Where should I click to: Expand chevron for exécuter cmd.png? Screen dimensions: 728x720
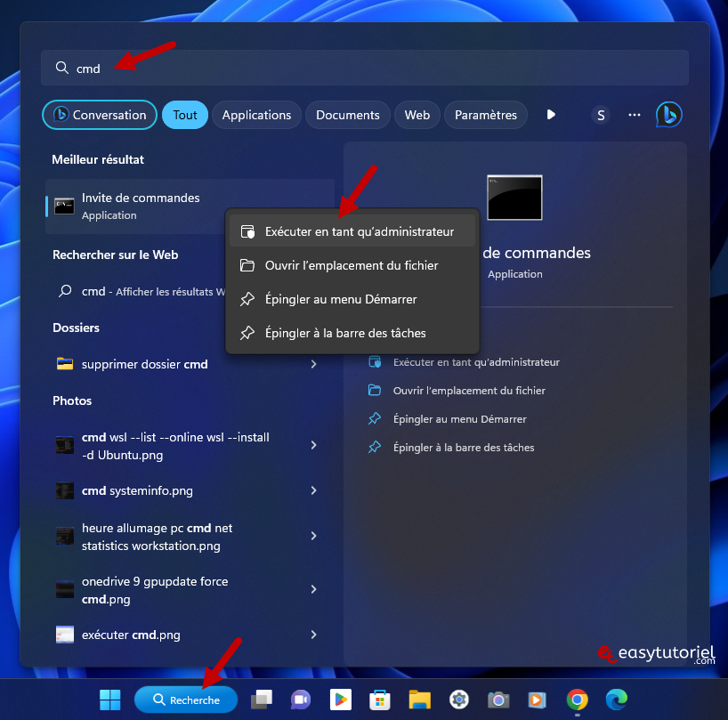pyautogui.click(x=314, y=635)
